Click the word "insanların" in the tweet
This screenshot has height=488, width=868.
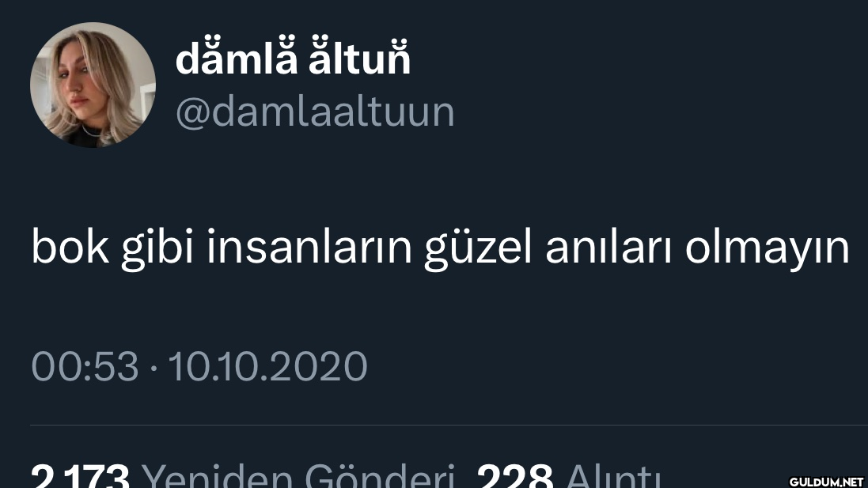pyautogui.click(x=309, y=248)
